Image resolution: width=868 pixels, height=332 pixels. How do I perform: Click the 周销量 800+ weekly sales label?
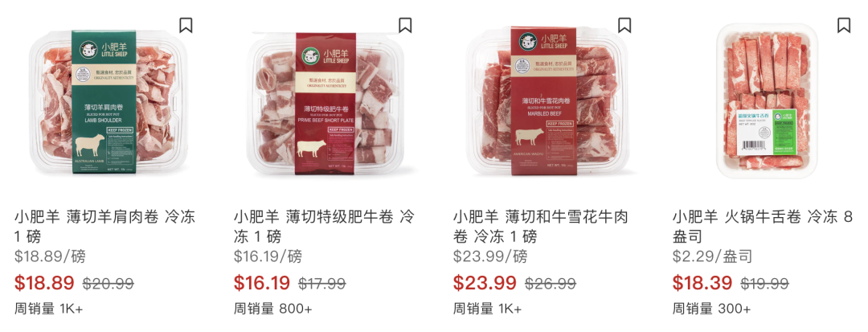(273, 309)
